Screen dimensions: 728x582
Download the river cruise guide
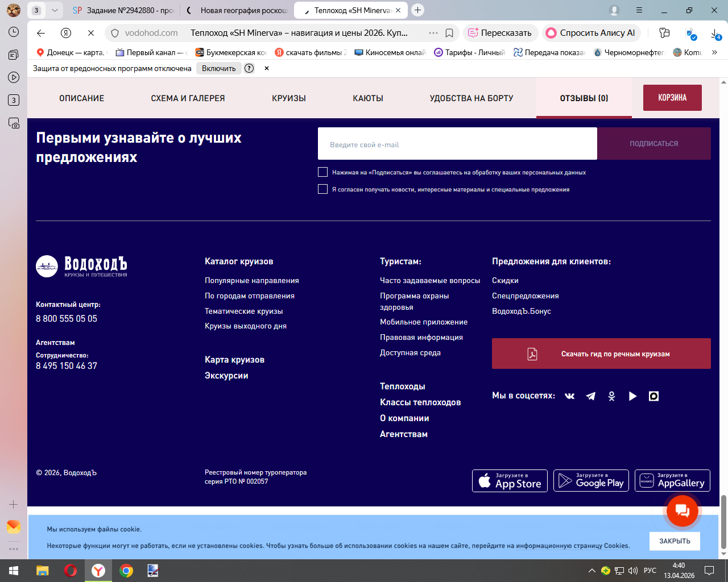pos(601,354)
